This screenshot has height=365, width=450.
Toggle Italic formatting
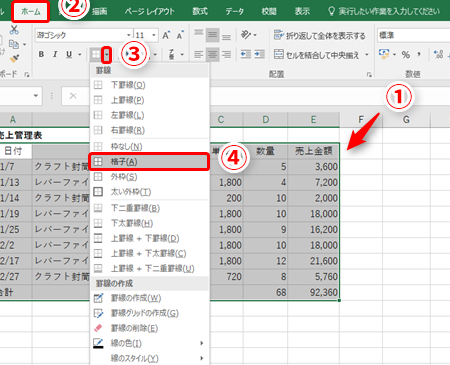pyautogui.click(x=55, y=54)
